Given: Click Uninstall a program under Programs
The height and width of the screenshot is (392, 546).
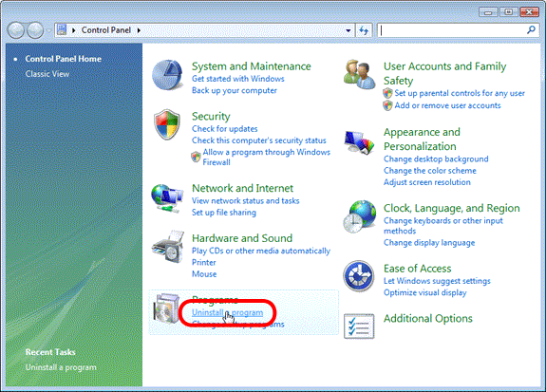Looking at the screenshot, I should pos(227,312).
